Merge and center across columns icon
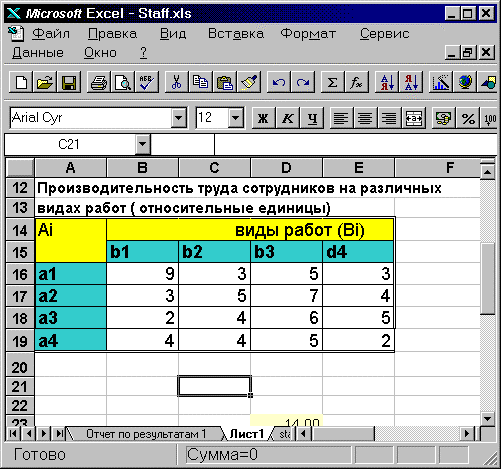This screenshot has width=501, height=469. tap(414, 118)
